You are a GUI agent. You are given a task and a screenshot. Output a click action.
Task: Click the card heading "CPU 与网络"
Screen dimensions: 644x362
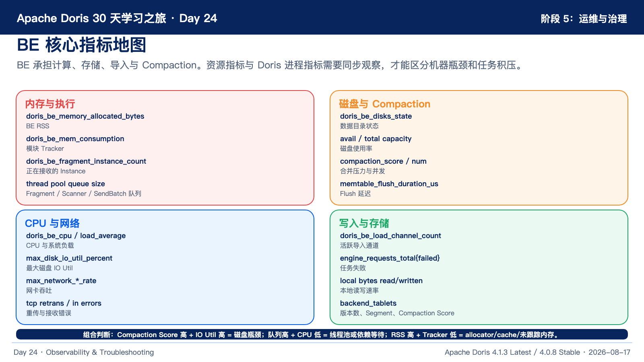tap(52, 224)
